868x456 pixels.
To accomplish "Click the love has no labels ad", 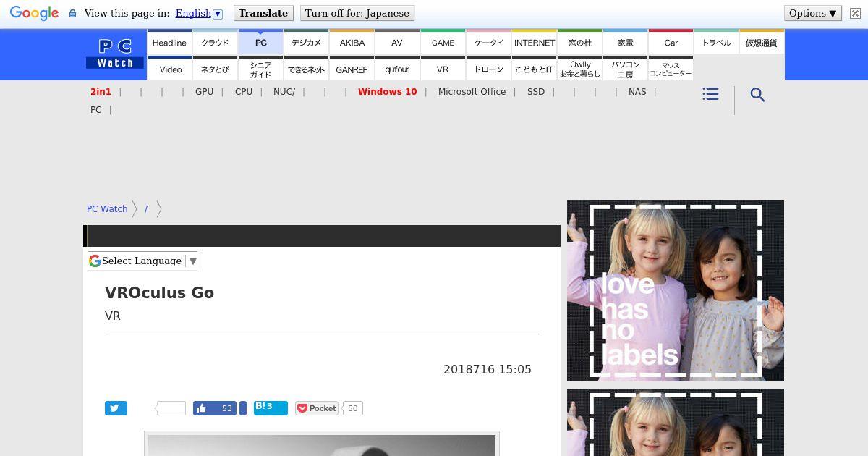I will (x=676, y=291).
